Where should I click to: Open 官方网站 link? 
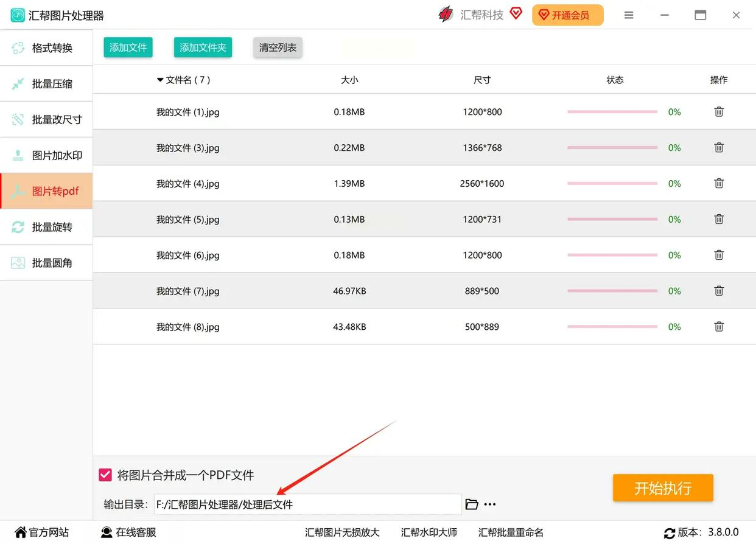[x=42, y=532]
